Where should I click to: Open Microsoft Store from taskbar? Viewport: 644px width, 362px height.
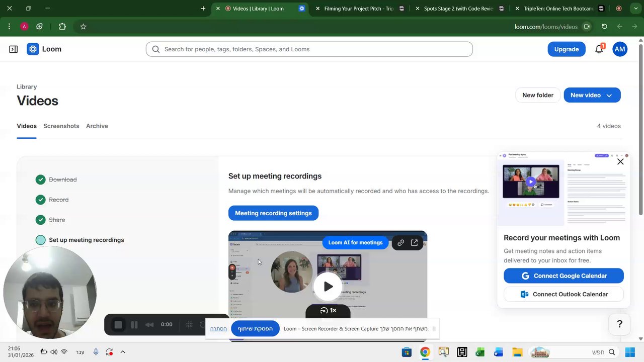(x=407, y=352)
